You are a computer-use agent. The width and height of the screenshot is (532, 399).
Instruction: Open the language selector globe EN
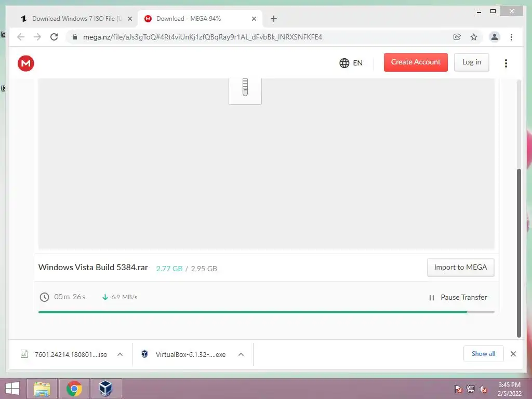click(351, 63)
